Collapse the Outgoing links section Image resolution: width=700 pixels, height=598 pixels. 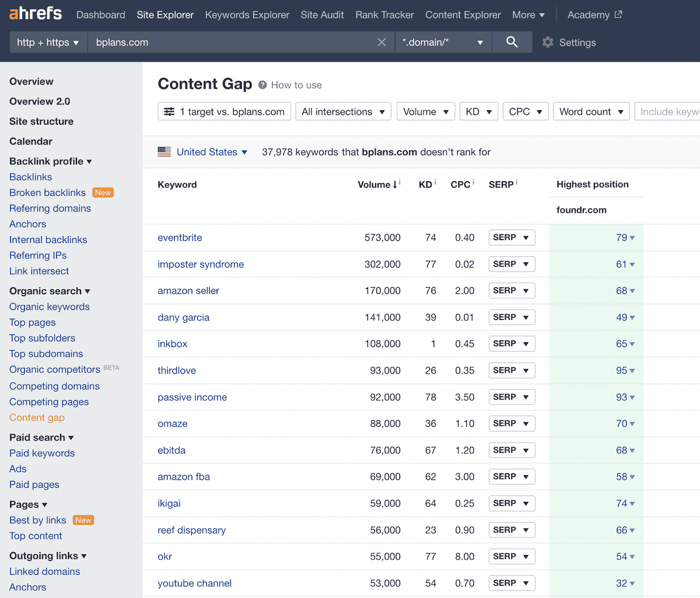(x=48, y=555)
